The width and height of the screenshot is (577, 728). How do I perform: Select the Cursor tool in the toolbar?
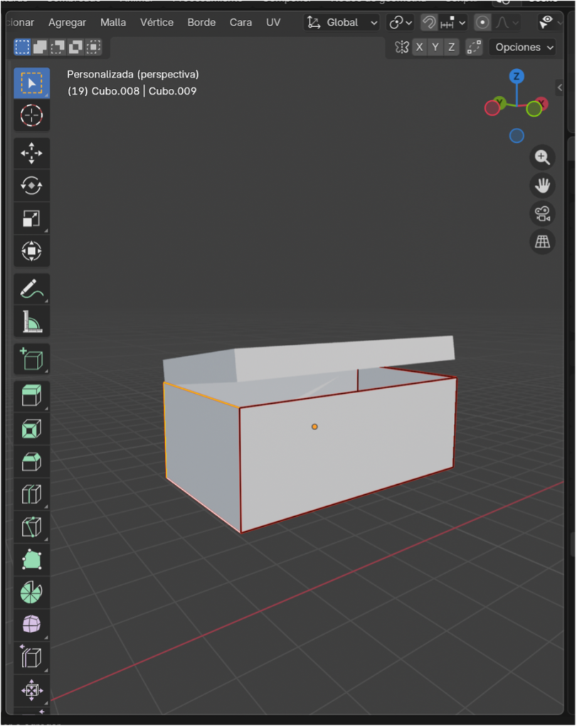point(31,115)
